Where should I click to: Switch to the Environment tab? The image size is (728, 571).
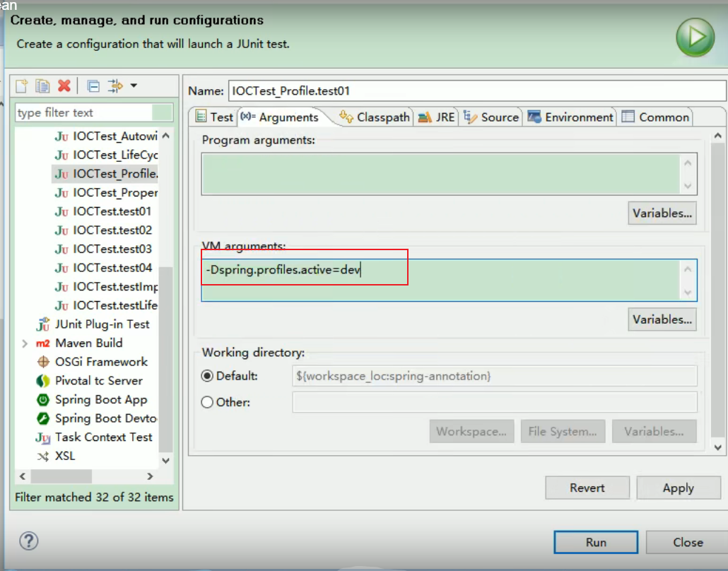(x=570, y=117)
